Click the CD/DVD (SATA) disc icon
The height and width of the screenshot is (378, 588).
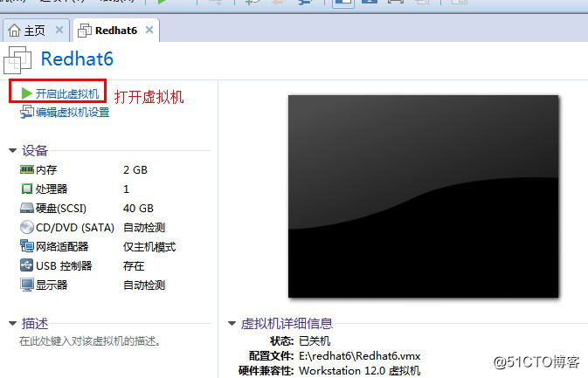[x=26, y=227]
